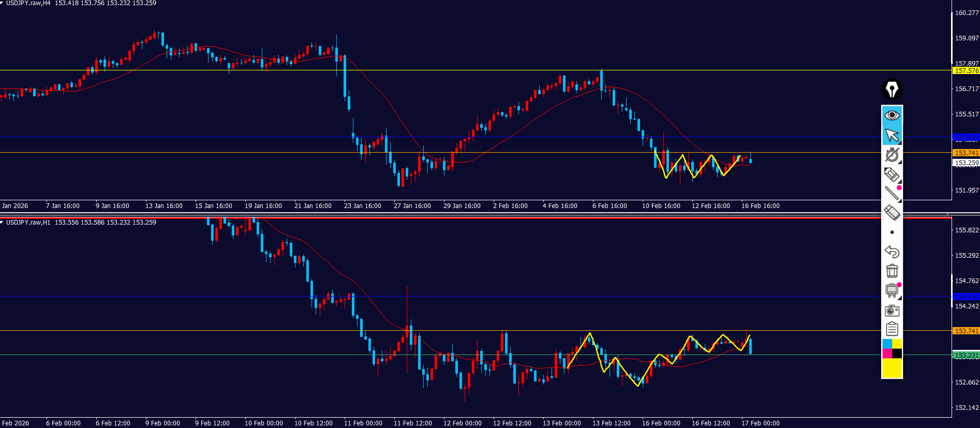Choose the black color swatch
The image size is (980, 428).
tap(897, 353)
